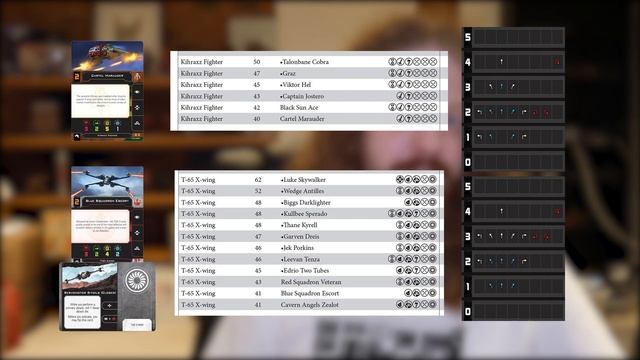This screenshot has height=360, width=640.
Task: Click the point cost 62 for Luke Skywalker
Action: 258,180
